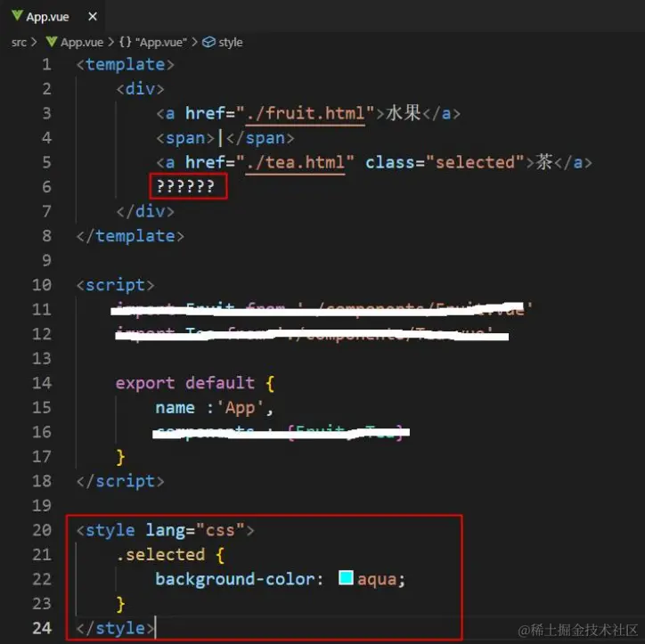The image size is (645, 644).
Task: Click the Vue icon on App.vue tab
Action: 17,16
